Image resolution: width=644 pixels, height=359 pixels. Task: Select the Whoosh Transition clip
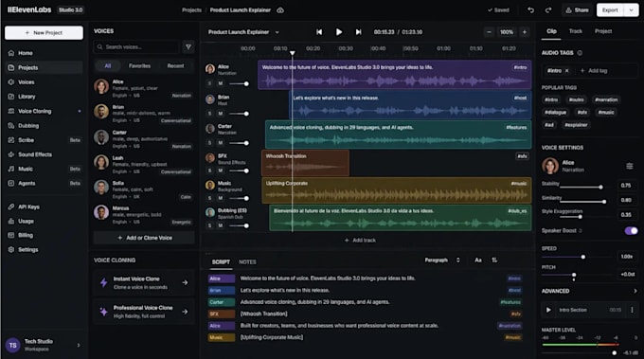(305, 163)
